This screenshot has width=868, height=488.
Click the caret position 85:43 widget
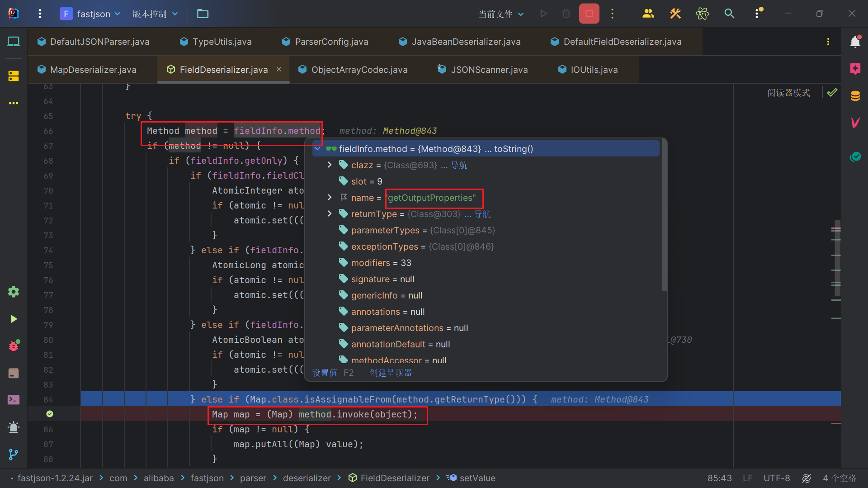[x=720, y=478]
